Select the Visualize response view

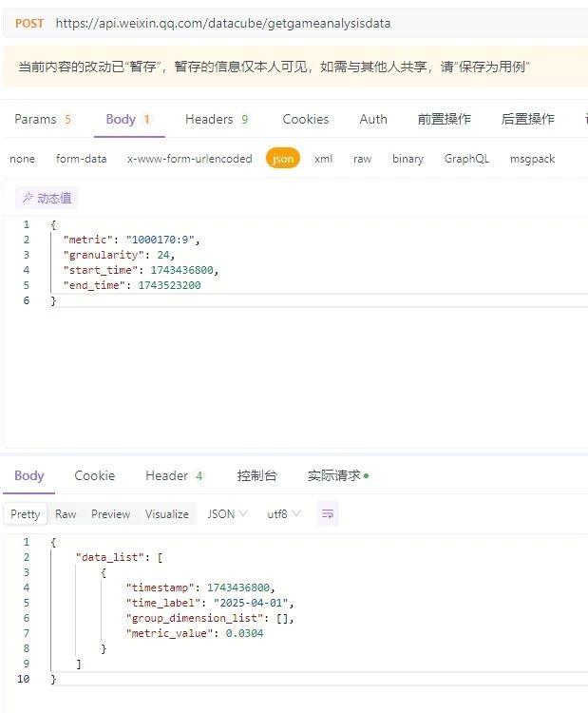(167, 513)
